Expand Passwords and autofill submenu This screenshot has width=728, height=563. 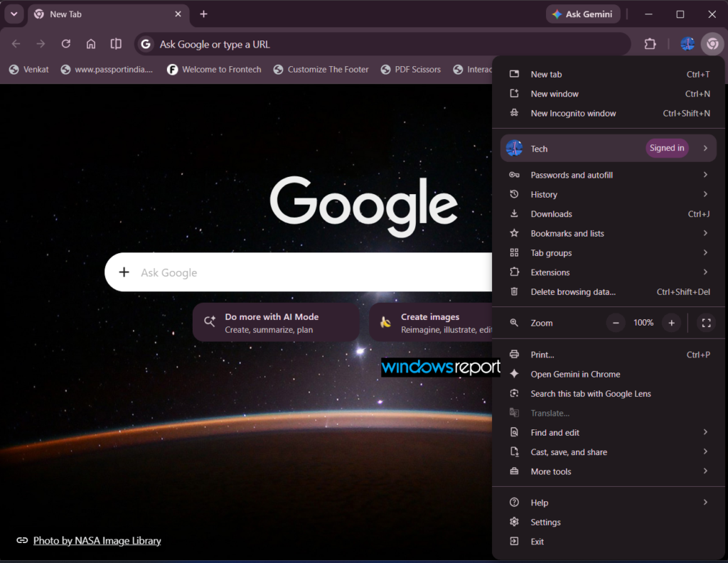click(609, 175)
